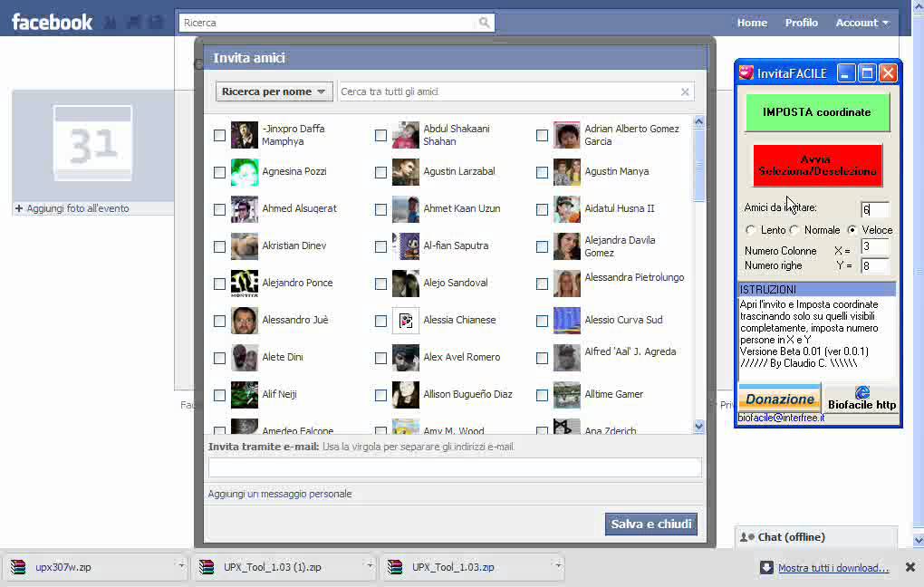924x587 pixels.
Task: Click the Donazione button
Action: point(779,399)
